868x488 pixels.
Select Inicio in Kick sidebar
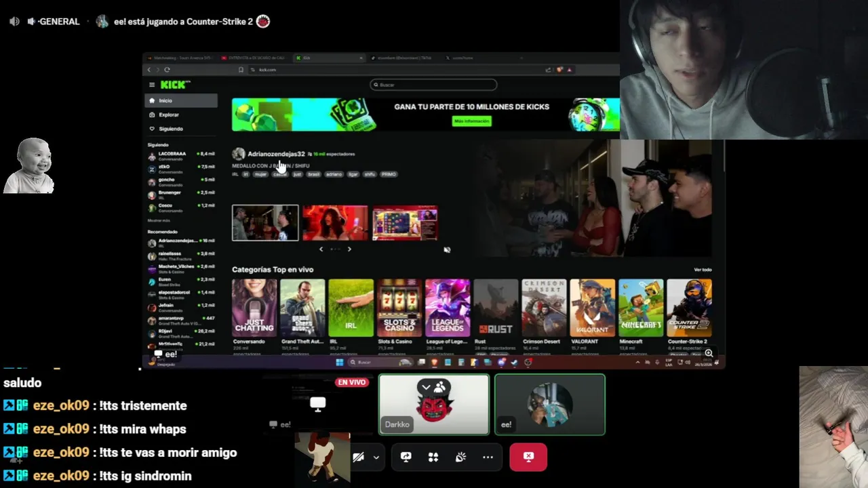pos(180,100)
